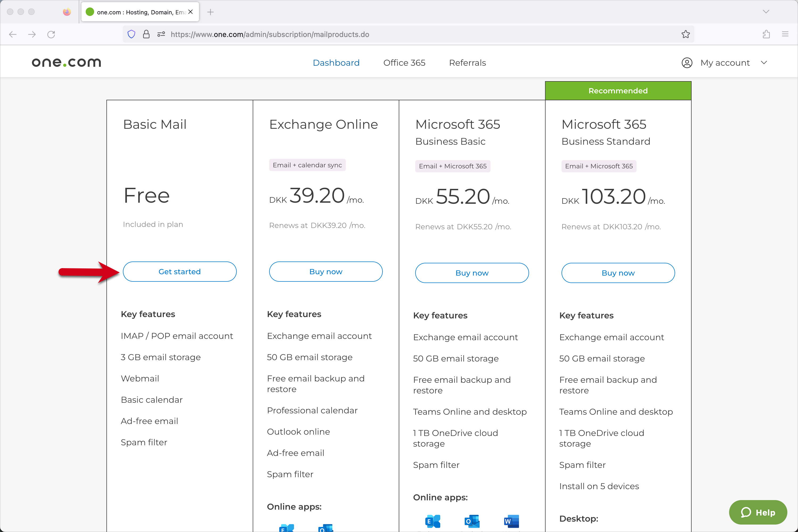Click Buy now for Exchange Online

326,271
